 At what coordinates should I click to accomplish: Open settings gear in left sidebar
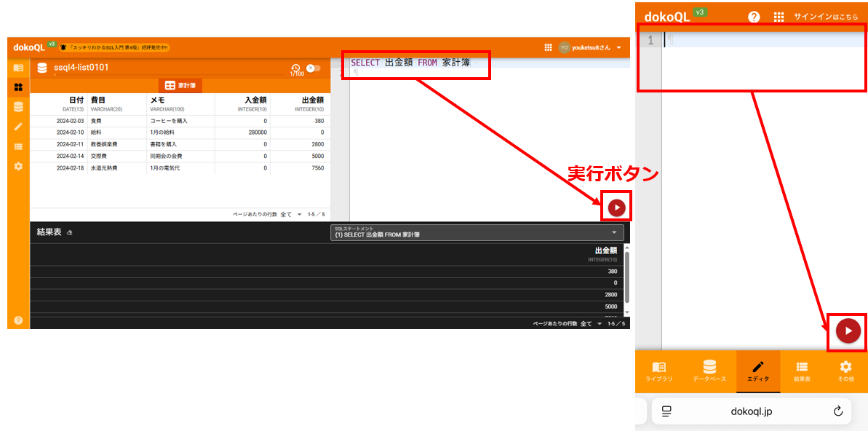pyautogui.click(x=18, y=166)
